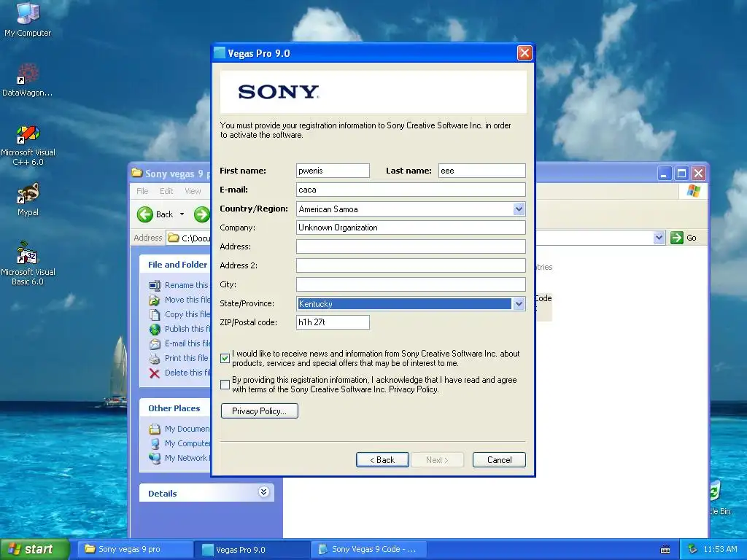The image size is (747, 560).
Task: Click the Back button in the wizard
Action: 382,460
